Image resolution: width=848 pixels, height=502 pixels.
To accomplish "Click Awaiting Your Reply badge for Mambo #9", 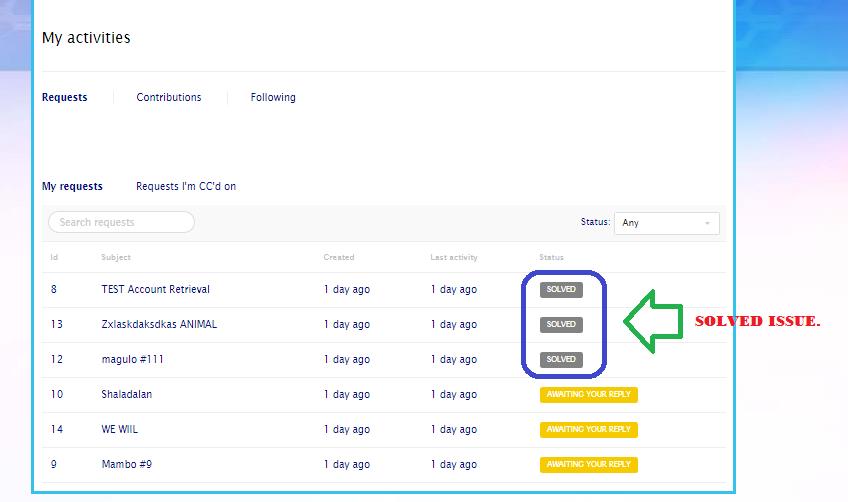I will coord(588,464).
